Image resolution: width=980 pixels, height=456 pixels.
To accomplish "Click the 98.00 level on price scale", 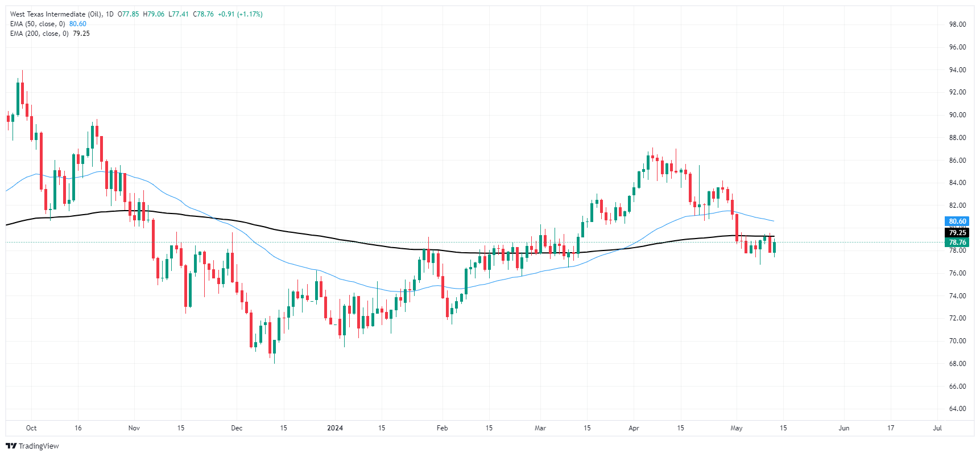I will pyautogui.click(x=957, y=24).
